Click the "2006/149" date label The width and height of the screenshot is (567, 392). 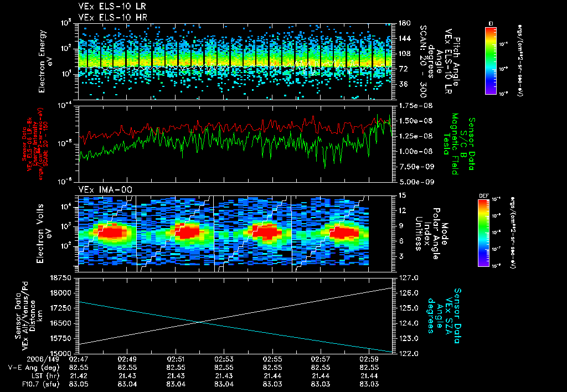(43, 360)
